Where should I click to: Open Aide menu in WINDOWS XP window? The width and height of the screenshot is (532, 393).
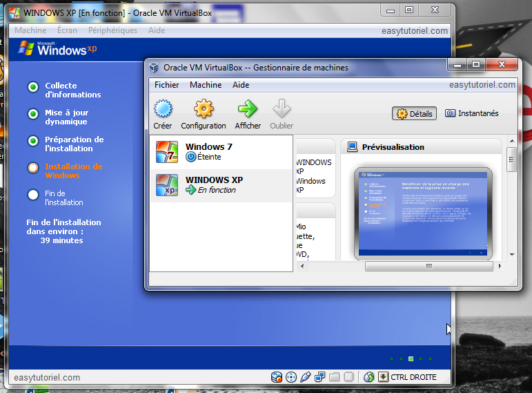(x=157, y=30)
